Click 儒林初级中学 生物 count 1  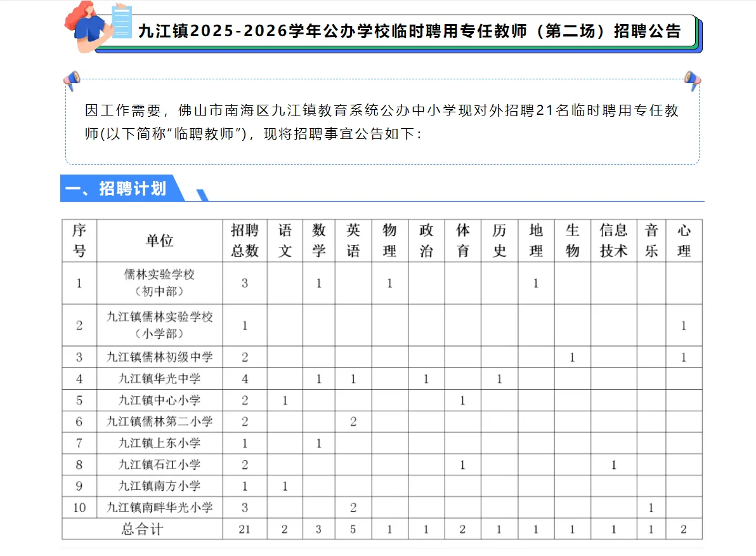pos(572,357)
